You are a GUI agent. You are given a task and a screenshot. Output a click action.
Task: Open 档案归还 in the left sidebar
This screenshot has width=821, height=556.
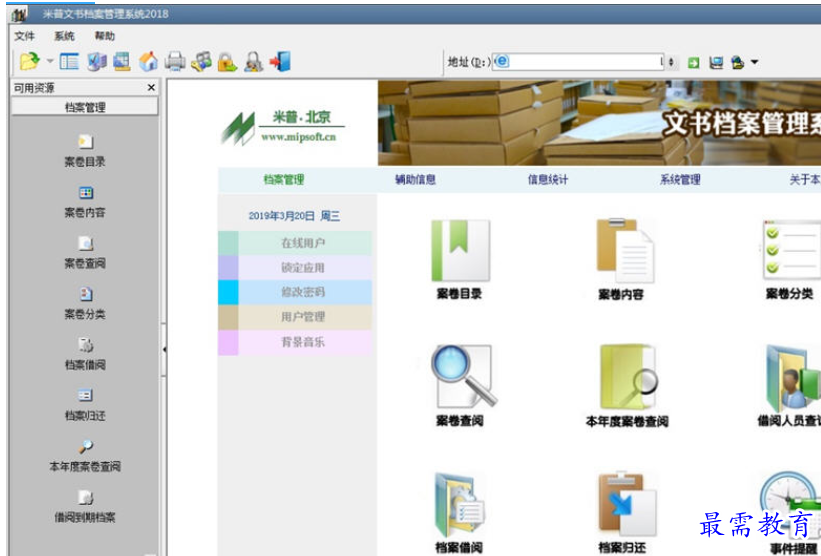tap(85, 405)
